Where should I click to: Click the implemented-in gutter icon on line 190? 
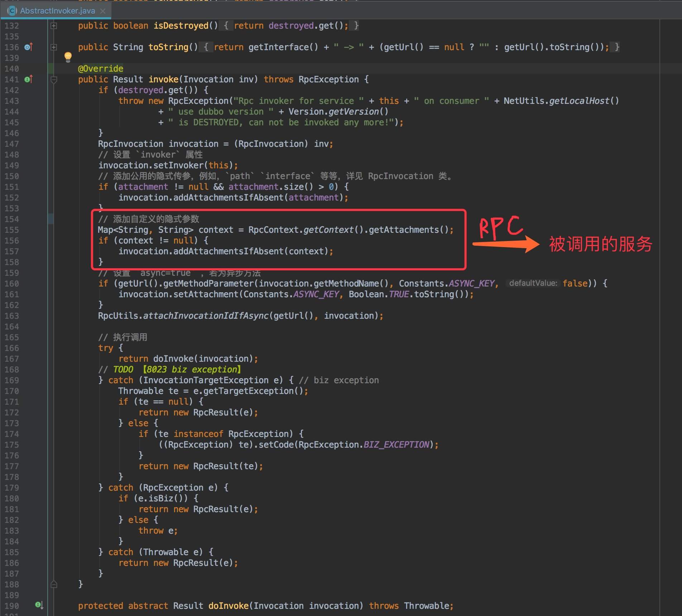[39, 605]
